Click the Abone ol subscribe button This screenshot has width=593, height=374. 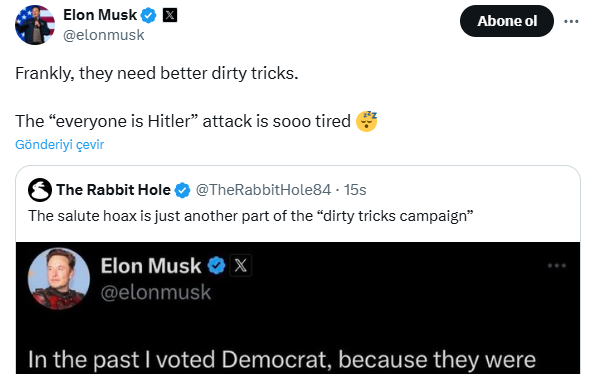(507, 21)
